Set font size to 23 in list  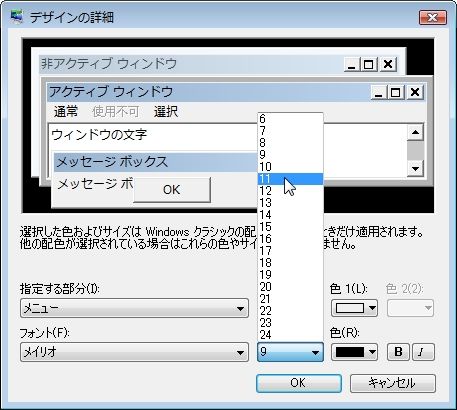(x=290, y=323)
